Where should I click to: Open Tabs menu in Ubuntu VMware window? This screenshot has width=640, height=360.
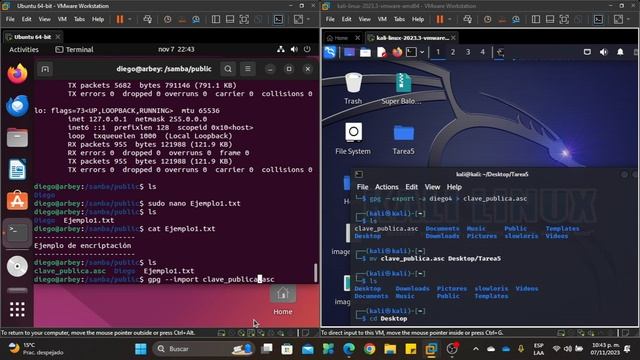[x=79, y=19]
